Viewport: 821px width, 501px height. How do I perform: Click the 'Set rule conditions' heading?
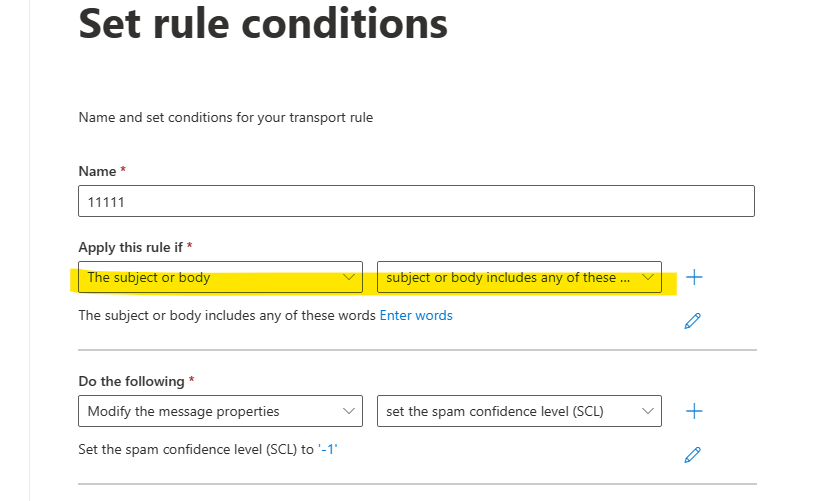coord(263,24)
